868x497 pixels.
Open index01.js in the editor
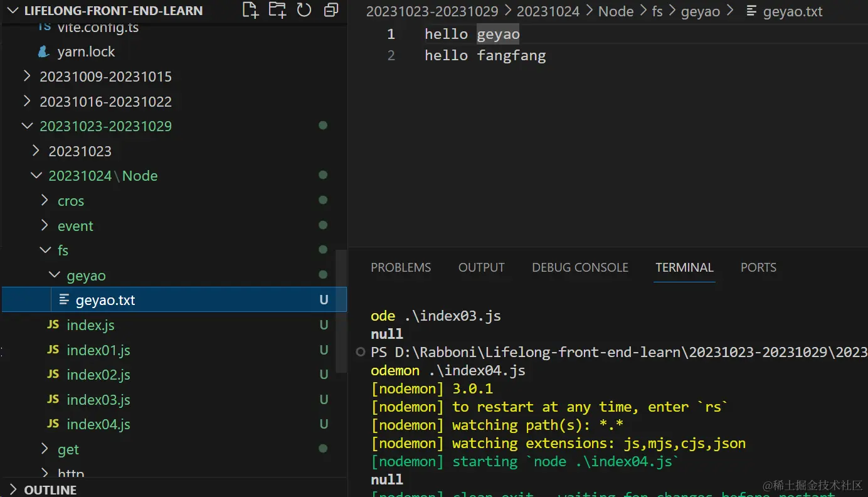[98, 350]
